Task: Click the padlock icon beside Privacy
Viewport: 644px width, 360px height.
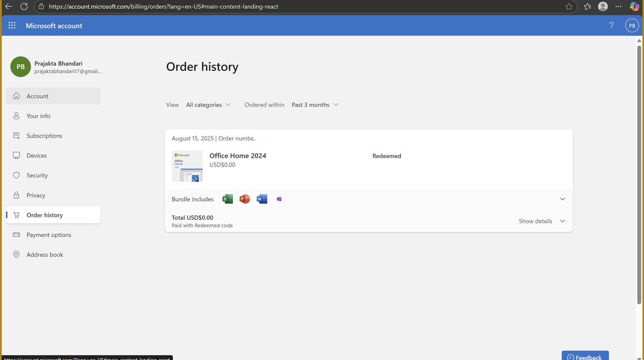Action: 16,195
